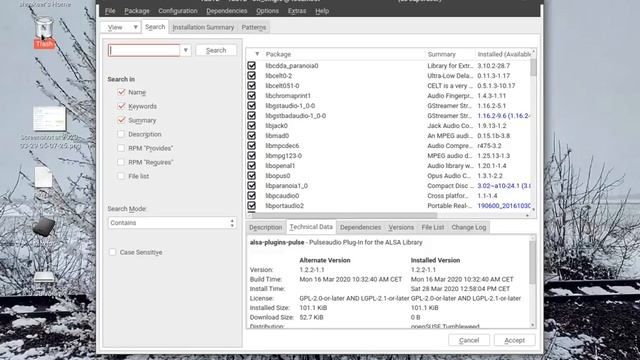Expand the search history dropdown arrow

[x=185, y=50]
